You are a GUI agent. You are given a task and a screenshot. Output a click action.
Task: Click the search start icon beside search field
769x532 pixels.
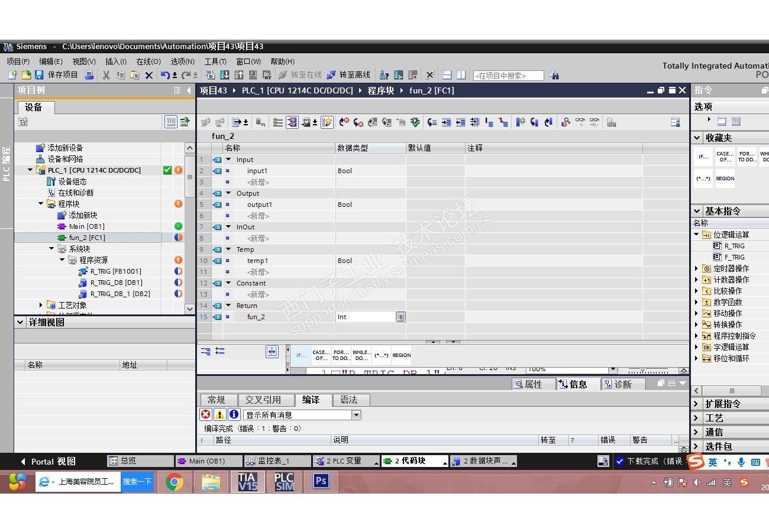(x=554, y=75)
